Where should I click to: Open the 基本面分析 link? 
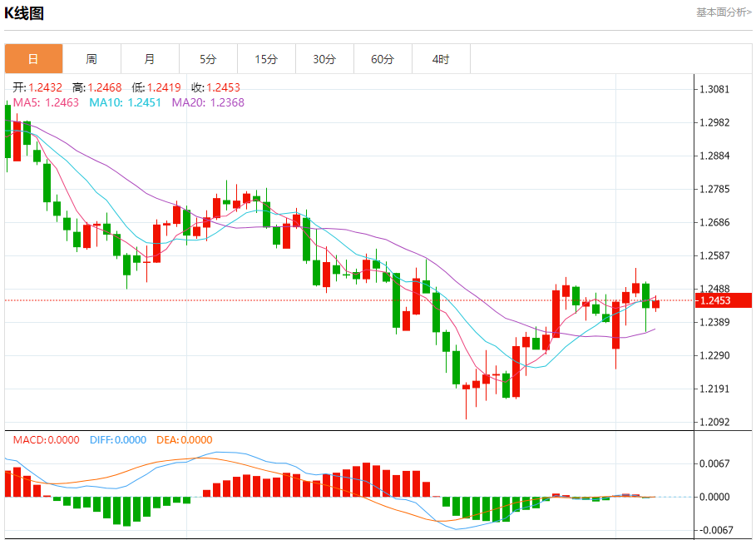(x=723, y=12)
